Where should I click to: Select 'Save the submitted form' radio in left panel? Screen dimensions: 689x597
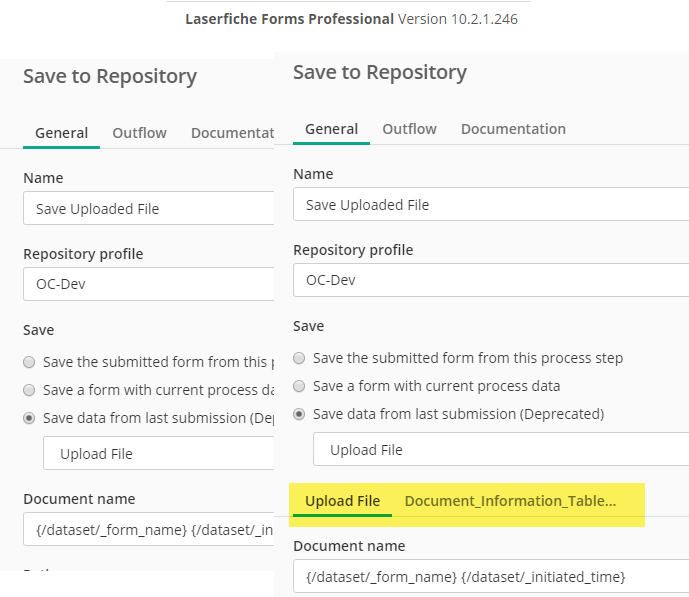point(30,362)
